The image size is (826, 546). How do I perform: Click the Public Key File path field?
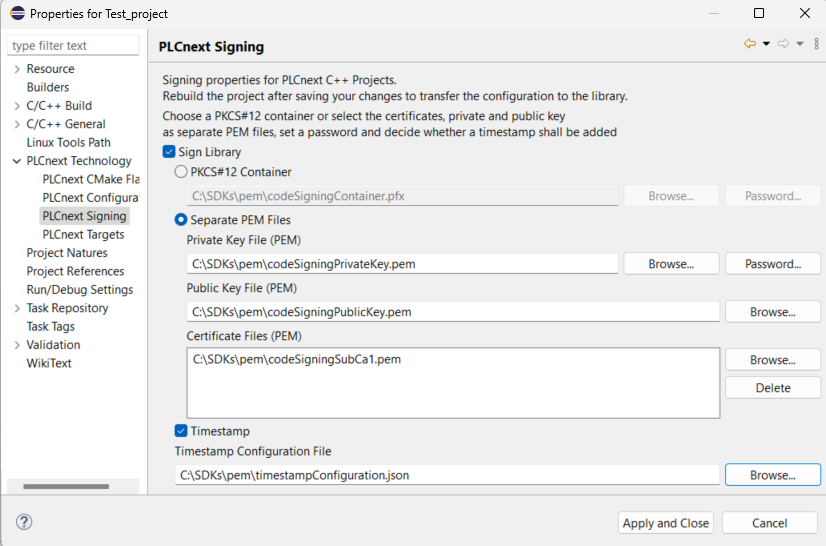(x=453, y=312)
